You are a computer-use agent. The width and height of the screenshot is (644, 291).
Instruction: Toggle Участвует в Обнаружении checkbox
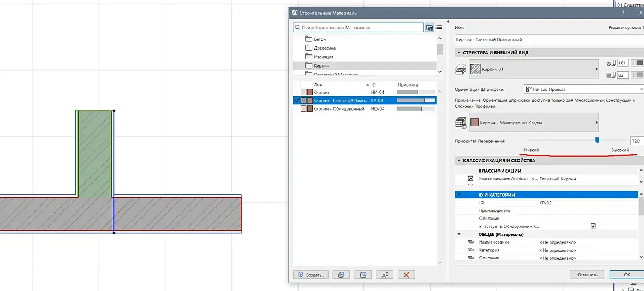593,226
